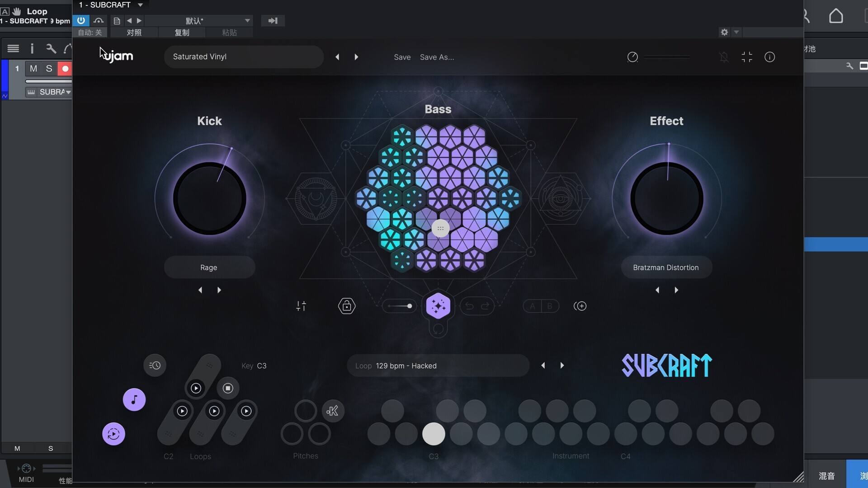868x488 pixels.
Task: Click Save preset button
Action: (x=402, y=57)
